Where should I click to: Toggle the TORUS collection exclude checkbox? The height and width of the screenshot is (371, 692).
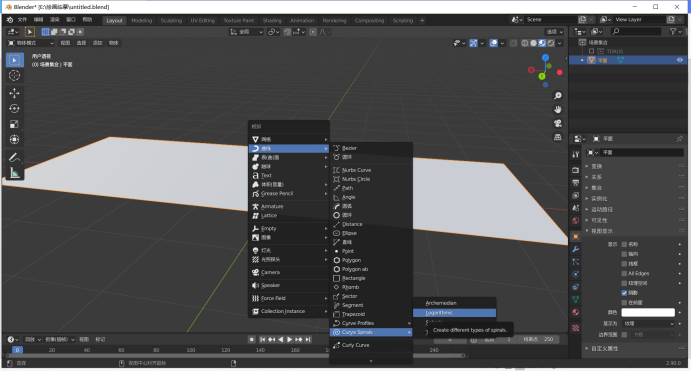[591, 51]
